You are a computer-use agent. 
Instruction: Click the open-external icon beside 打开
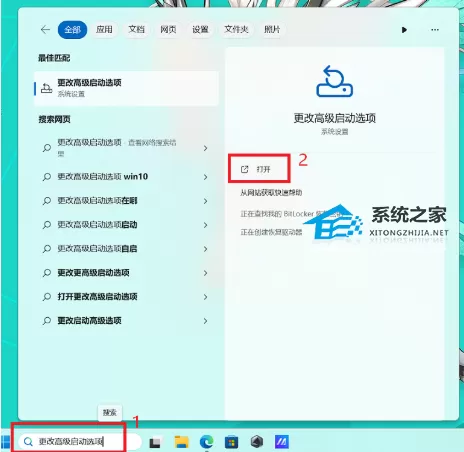[x=244, y=169]
